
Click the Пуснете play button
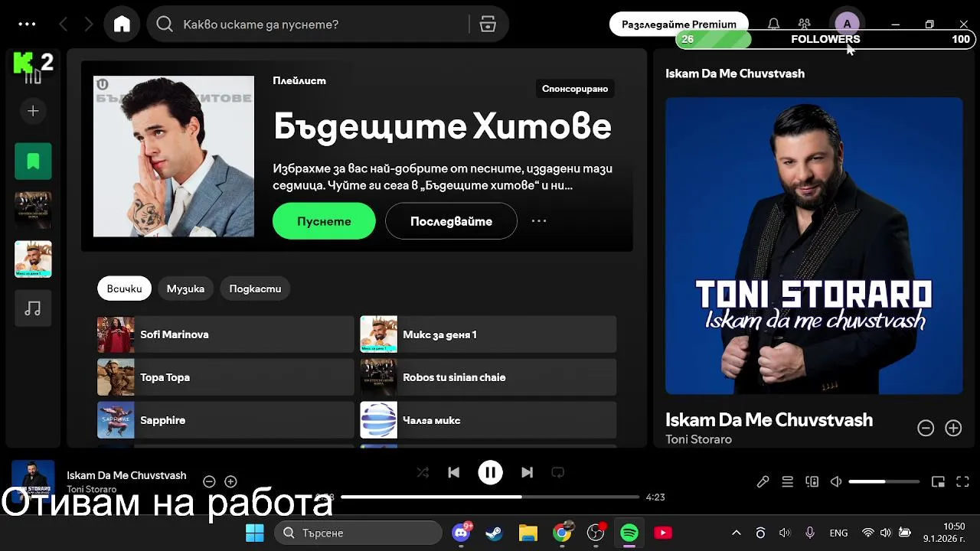click(324, 221)
